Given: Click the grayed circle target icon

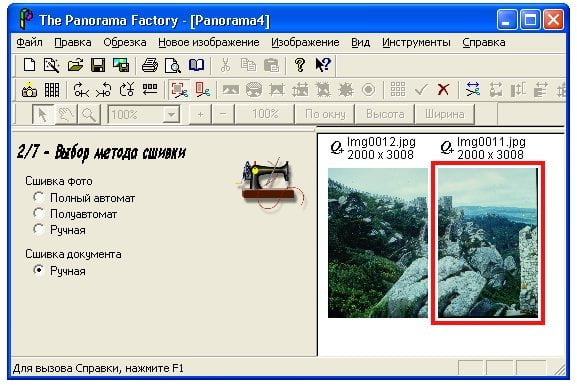Looking at the screenshot, I should point(368,89).
